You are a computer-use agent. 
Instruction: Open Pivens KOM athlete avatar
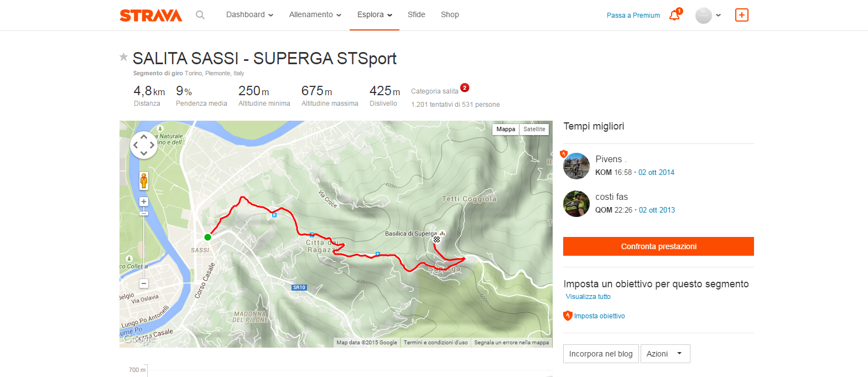pos(576,166)
